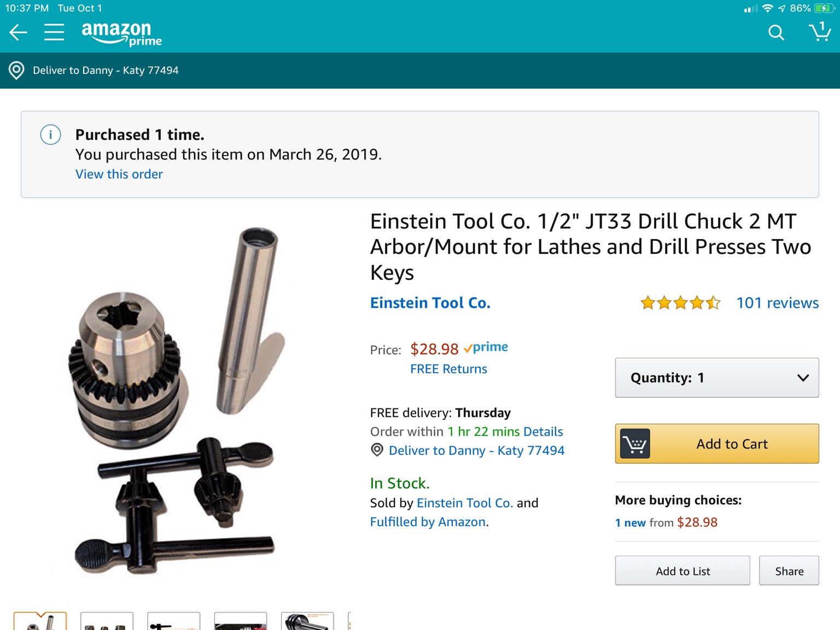Open the Einstein Tool Co. brand link

(430, 302)
